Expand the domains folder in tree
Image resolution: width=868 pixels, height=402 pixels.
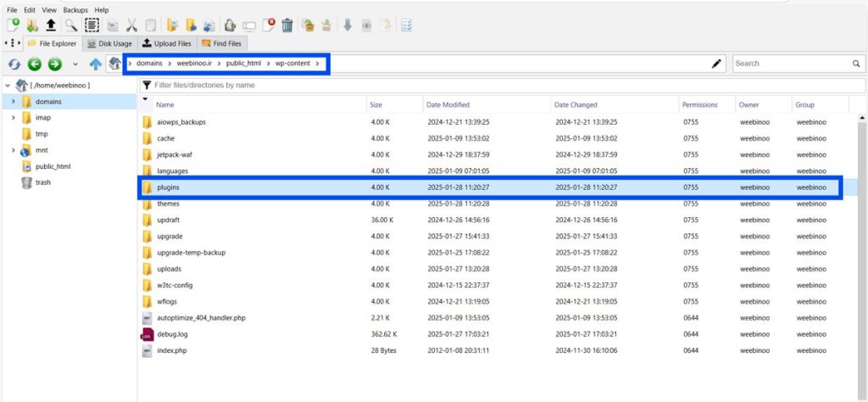13,102
